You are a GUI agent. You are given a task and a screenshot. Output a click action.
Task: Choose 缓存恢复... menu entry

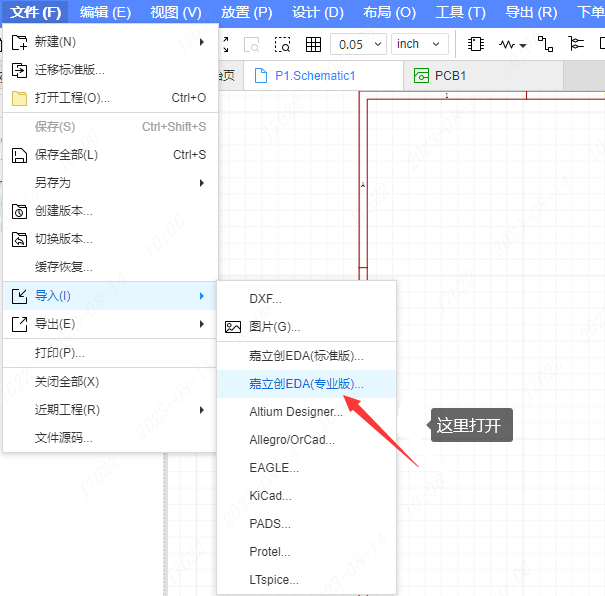pyautogui.click(x=110, y=267)
